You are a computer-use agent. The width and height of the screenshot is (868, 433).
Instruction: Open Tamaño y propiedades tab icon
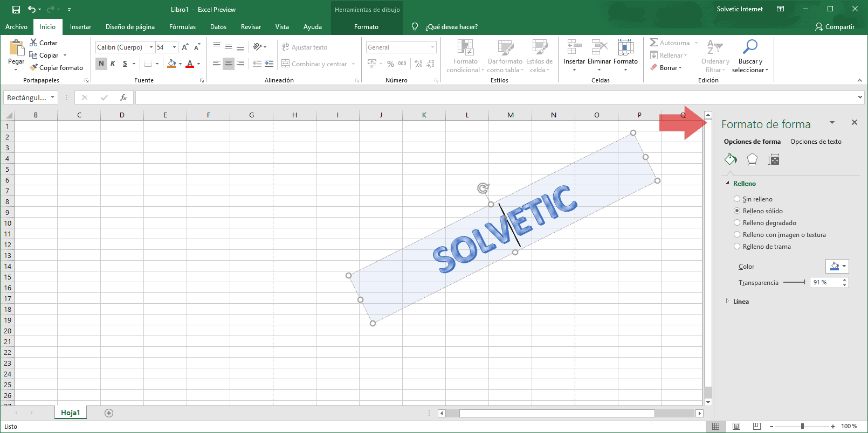(774, 159)
